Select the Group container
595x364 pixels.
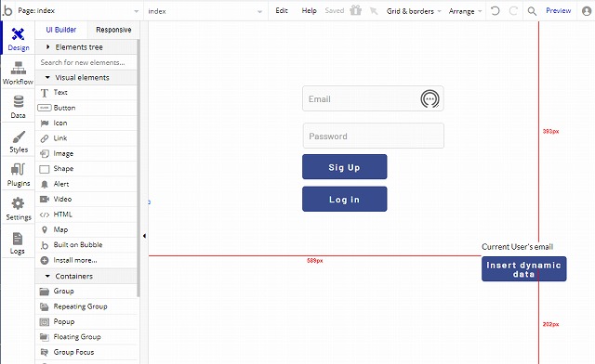(86, 292)
